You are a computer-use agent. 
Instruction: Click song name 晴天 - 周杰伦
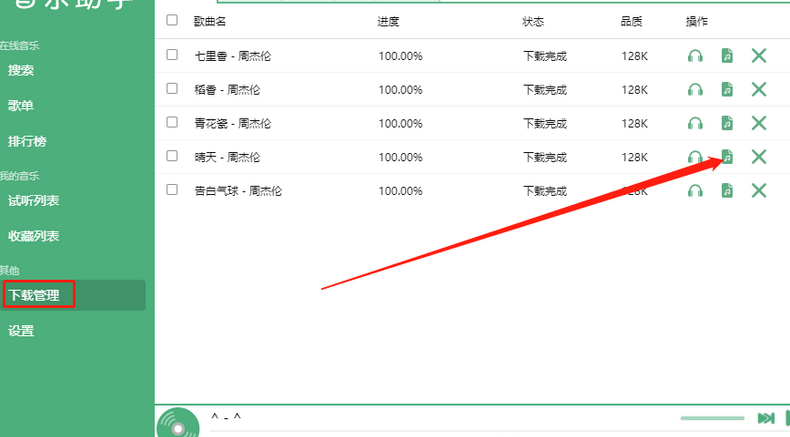pos(227,157)
